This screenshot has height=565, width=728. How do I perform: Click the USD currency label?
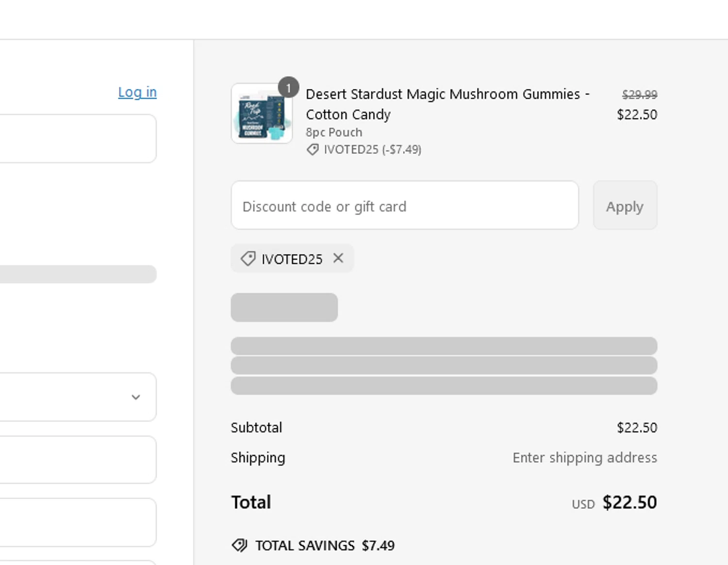[x=583, y=504]
